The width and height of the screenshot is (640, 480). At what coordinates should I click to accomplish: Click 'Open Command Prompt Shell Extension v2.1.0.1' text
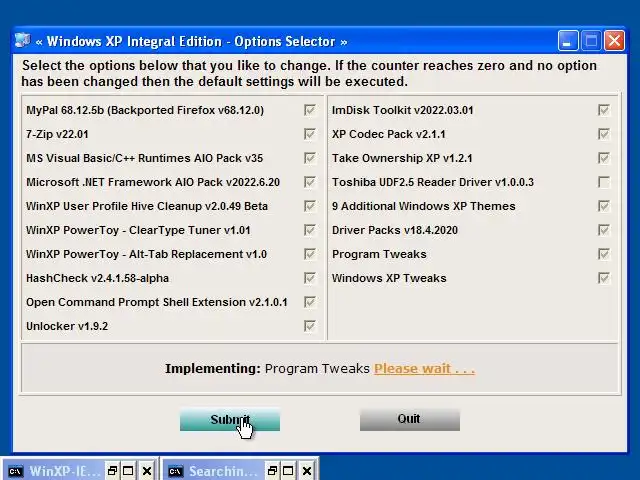pyautogui.click(x=157, y=302)
